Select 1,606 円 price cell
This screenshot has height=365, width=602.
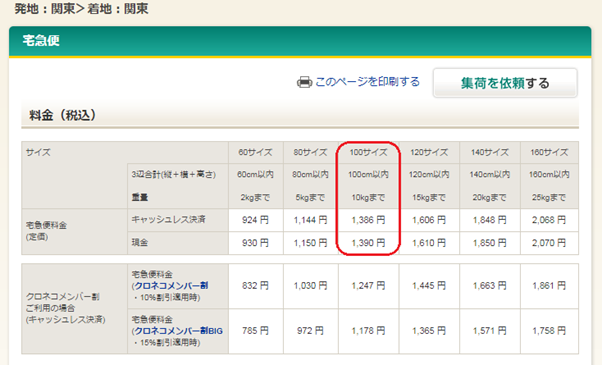point(429,220)
